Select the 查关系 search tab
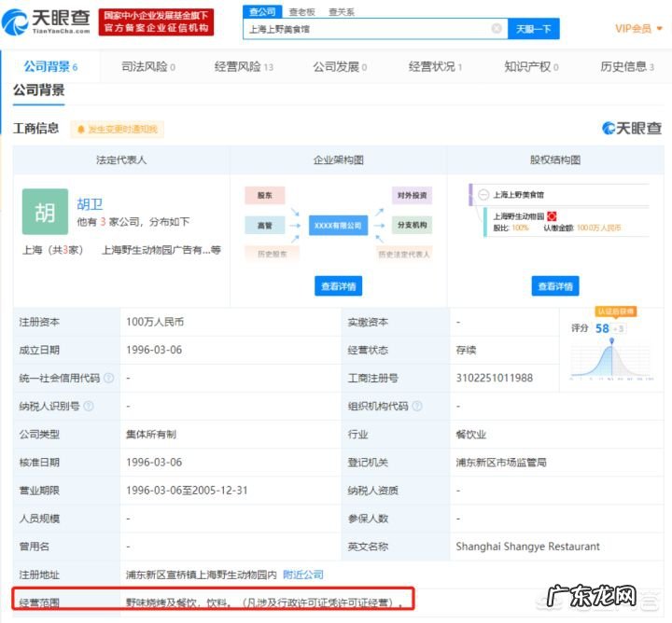The image size is (672, 623). [x=342, y=12]
